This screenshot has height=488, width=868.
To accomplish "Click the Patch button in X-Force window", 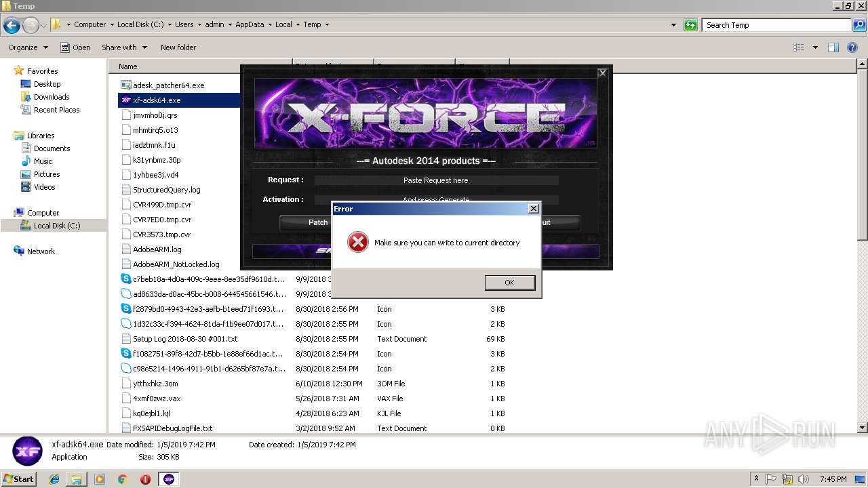I will click(306, 222).
